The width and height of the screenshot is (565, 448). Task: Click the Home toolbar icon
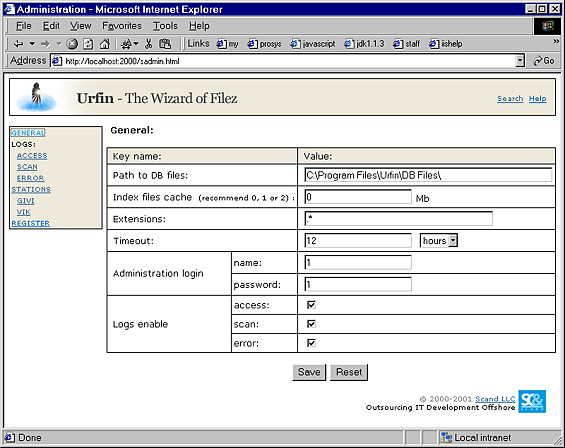coord(104,44)
